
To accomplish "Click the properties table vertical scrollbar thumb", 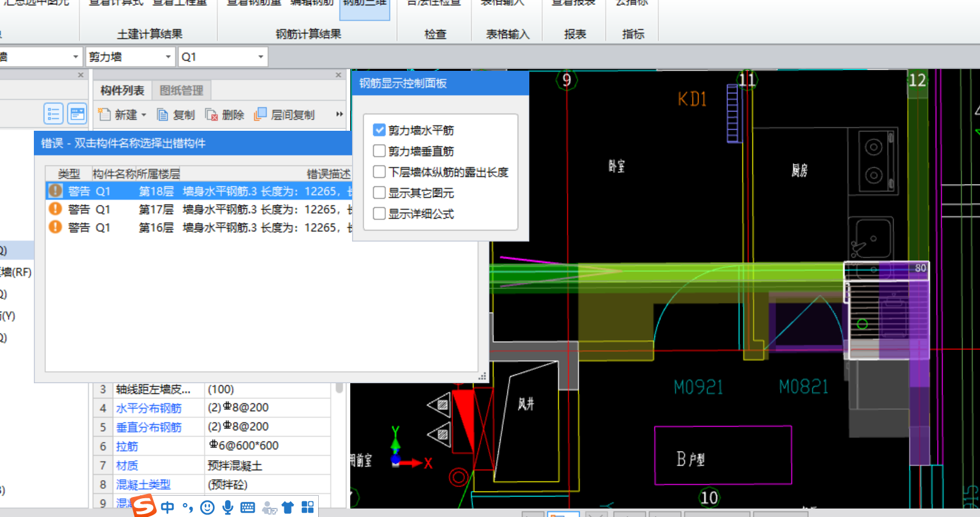I will tap(339, 387).
